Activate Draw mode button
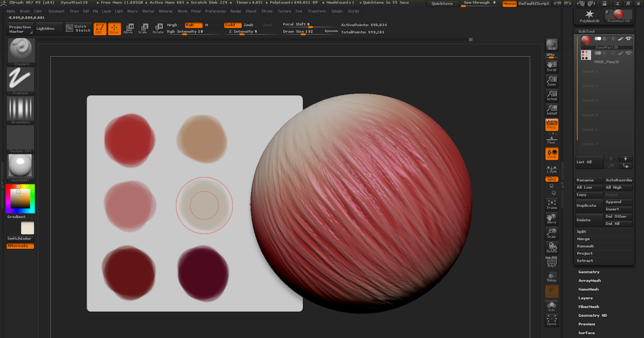 click(x=114, y=28)
